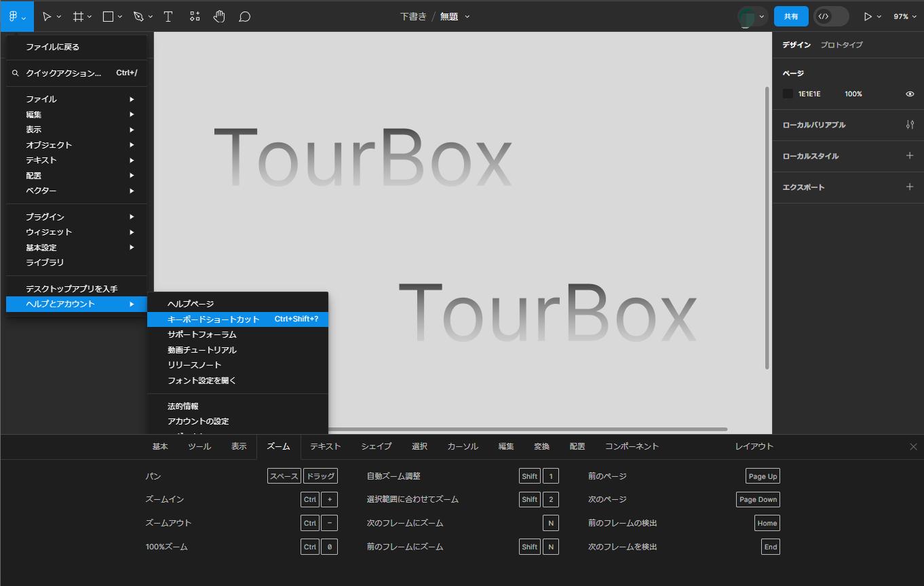Toggle page background color visibility eye
This screenshot has width=924, height=586.
[x=910, y=94]
